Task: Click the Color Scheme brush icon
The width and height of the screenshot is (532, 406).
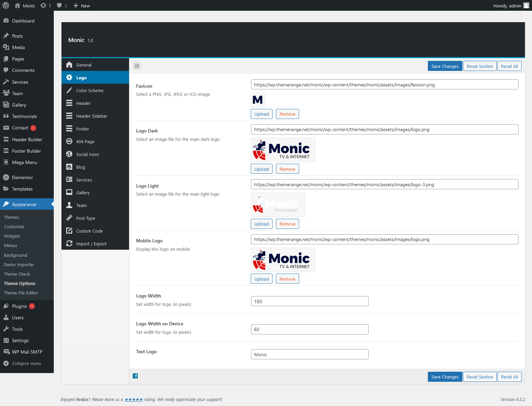Action: coord(69,90)
